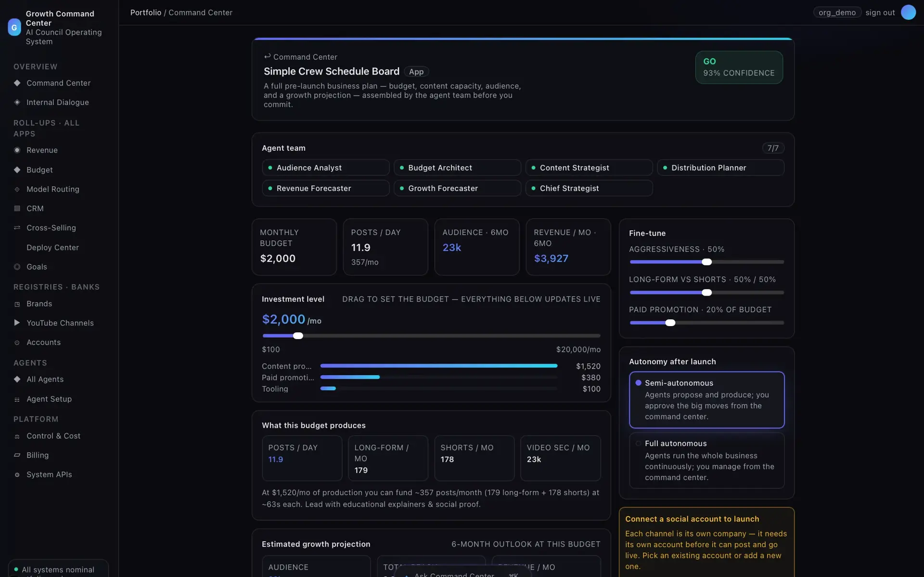Click the Shorts / MO 178 tile
The height and width of the screenshot is (577, 924).
(475, 458)
